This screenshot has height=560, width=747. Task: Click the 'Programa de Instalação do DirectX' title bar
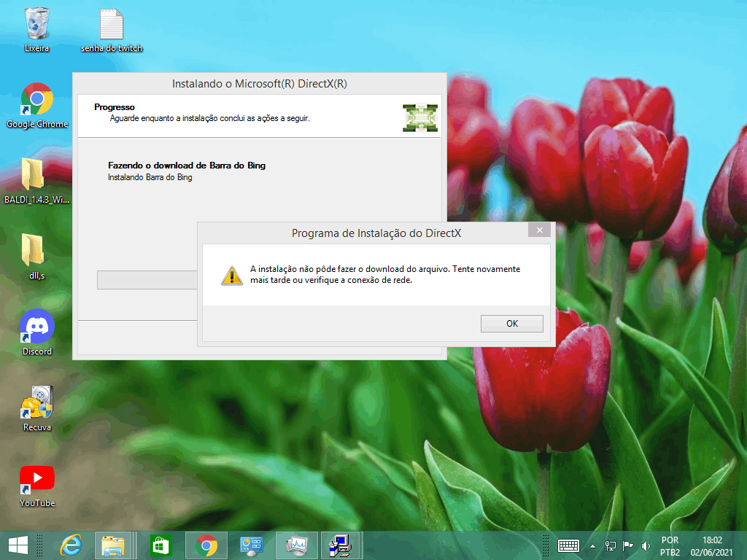376,233
